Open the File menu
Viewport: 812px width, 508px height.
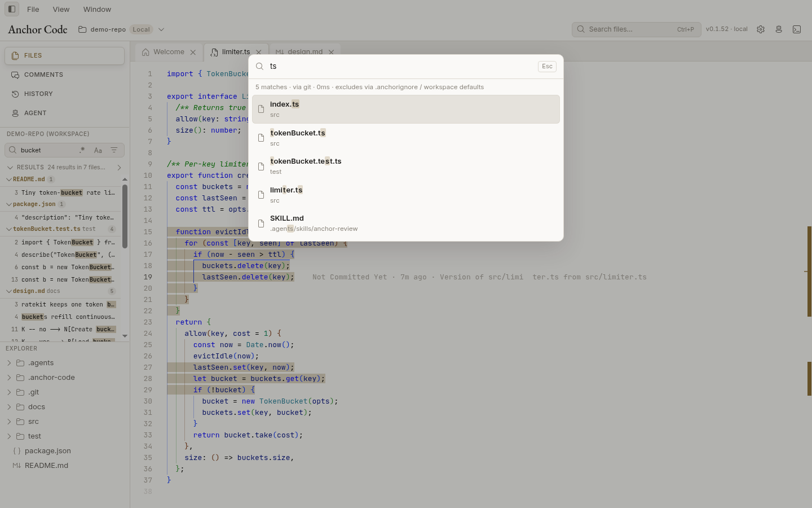(33, 9)
